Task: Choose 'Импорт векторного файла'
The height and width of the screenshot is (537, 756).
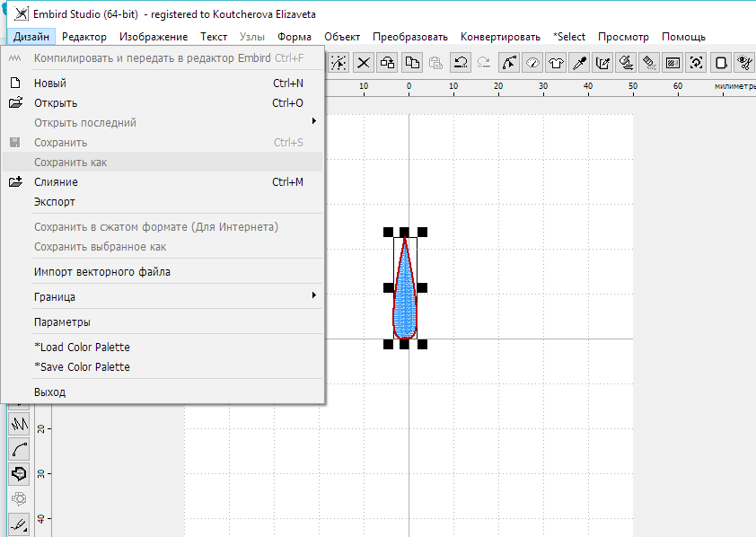Action: point(163,271)
